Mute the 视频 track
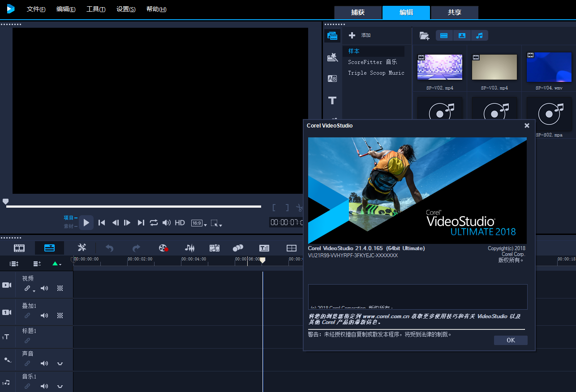 (44, 288)
